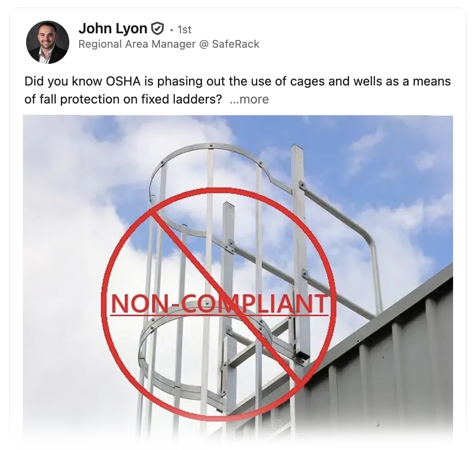
Task: Click the 1st connection degree label
Action: 184,30
